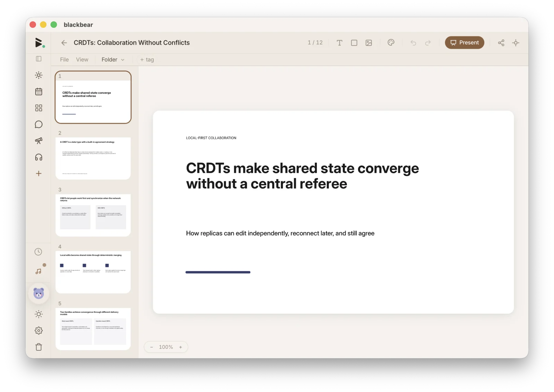554x392 pixels.
Task: Click the focus crosshair icon
Action: click(516, 43)
